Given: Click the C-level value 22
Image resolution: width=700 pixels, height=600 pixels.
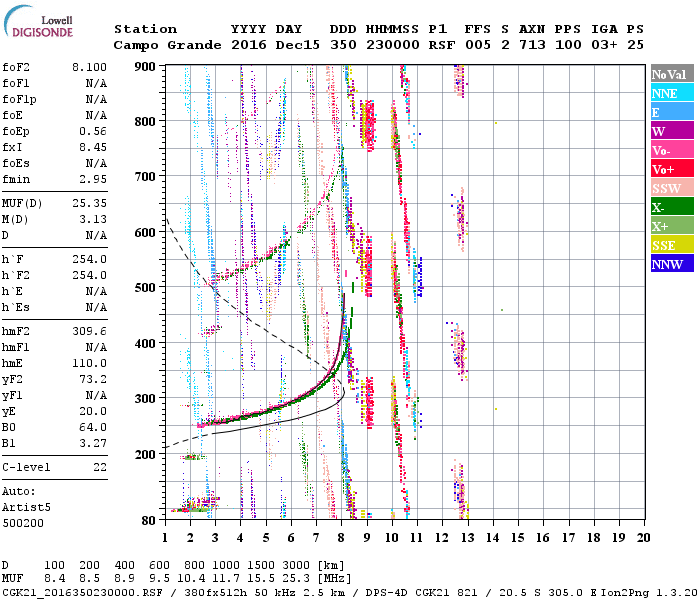Looking at the screenshot, I should (100, 467).
